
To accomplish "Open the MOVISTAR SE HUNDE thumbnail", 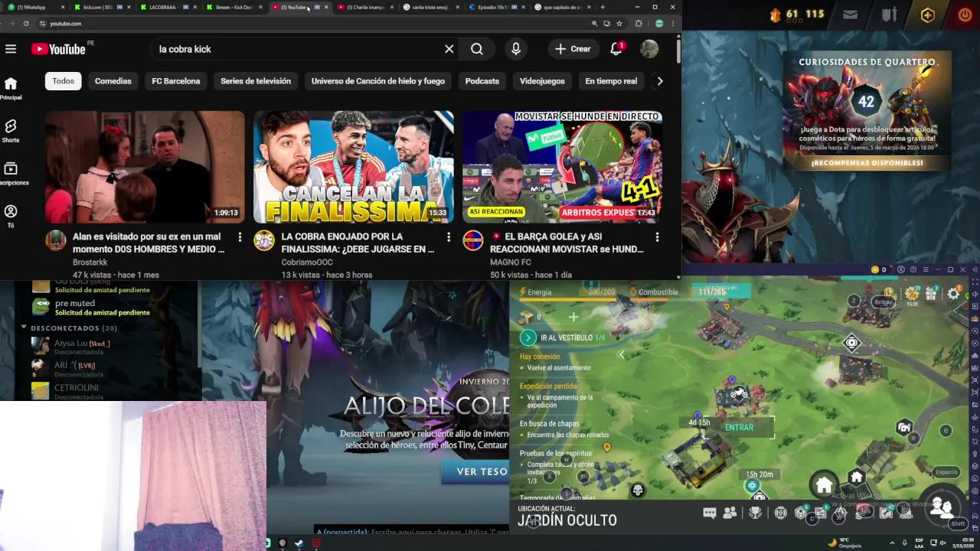I will [562, 167].
